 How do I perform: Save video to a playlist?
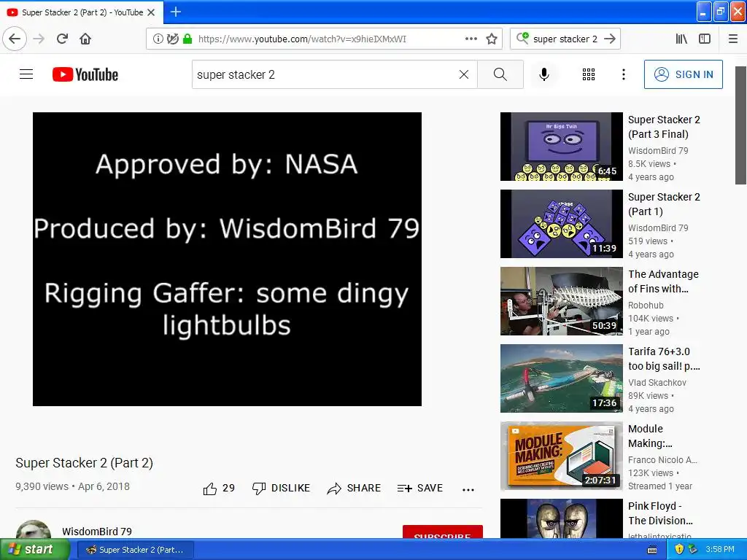coord(419,488)
